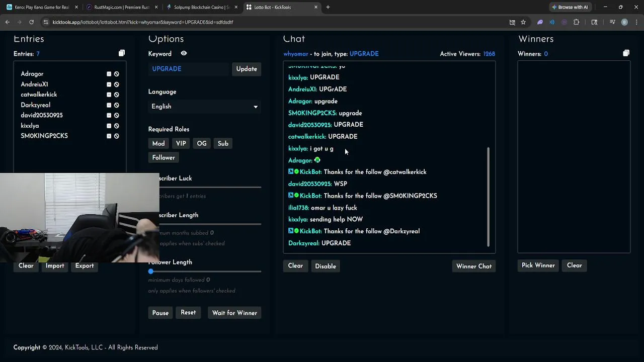
Task: Click Darkzyreal username in last chat line
Action: tap(303, 243)
